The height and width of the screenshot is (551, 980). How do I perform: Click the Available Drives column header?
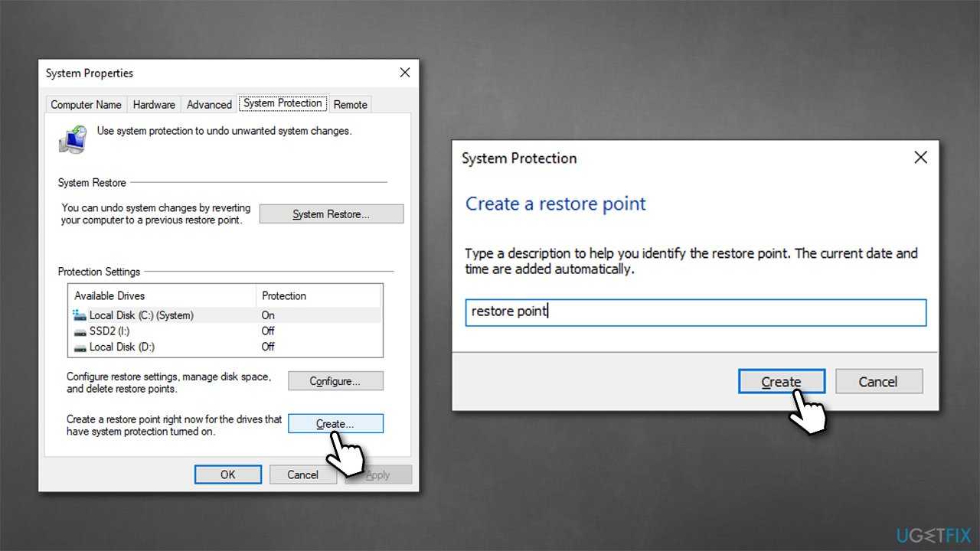tap(162, 296)
